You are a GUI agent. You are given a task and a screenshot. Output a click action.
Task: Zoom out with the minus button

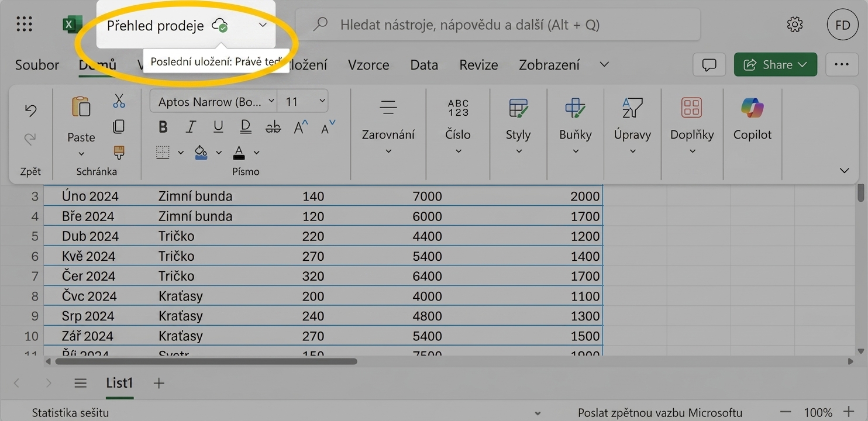pos(786,412)
